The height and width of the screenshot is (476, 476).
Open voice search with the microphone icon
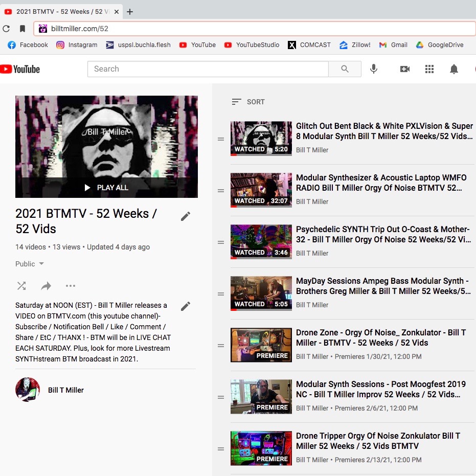tap(373, 69)
